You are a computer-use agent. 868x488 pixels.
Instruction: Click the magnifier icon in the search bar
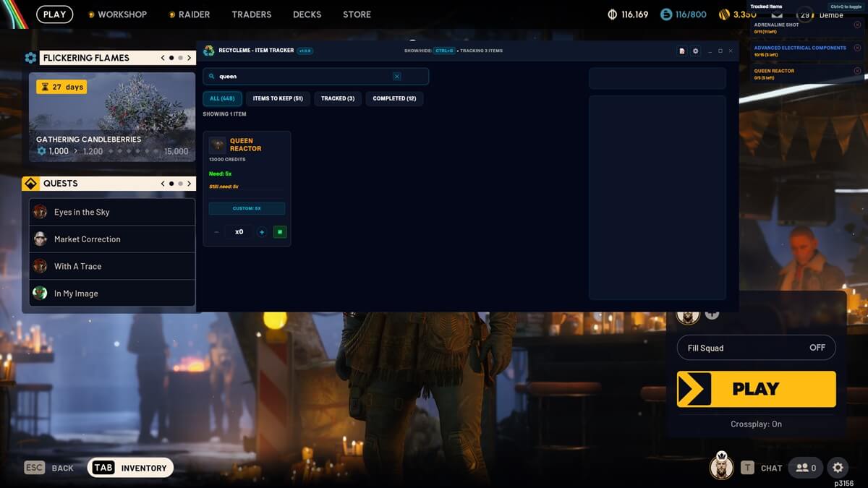pyautogui.click(x=212, y=77)
